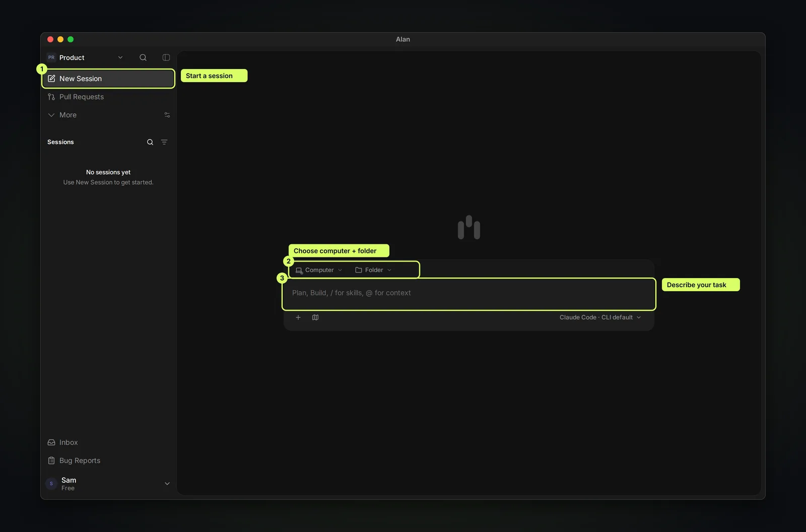Click the search icon beside Product
806x532 pixels.
(143, 57)
